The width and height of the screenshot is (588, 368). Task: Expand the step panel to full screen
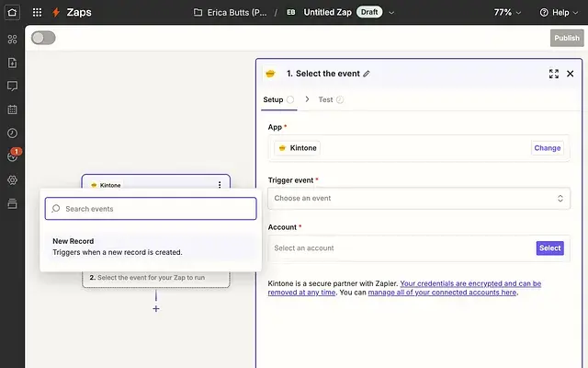point(553,74)
